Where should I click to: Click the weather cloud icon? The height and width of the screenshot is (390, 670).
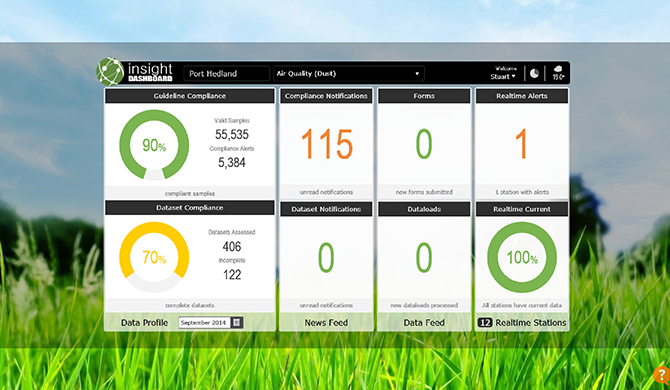[558, 73]
